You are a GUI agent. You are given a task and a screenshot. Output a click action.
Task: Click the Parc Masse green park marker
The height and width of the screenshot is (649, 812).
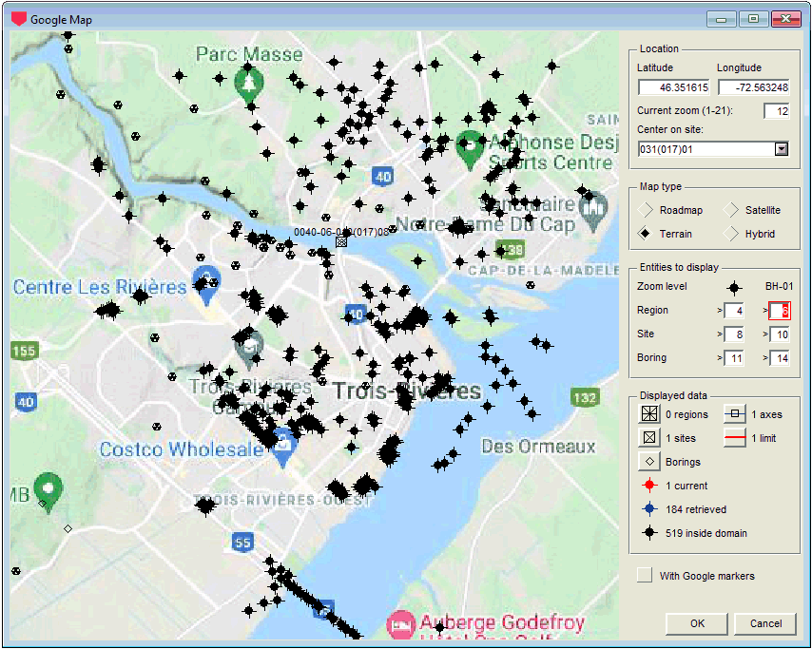(248, 86)
